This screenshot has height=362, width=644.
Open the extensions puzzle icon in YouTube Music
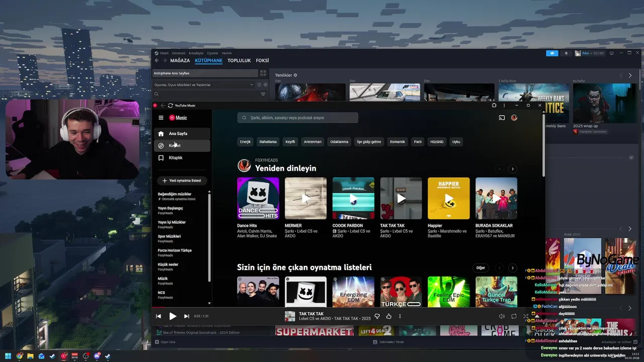click(494, 106)
